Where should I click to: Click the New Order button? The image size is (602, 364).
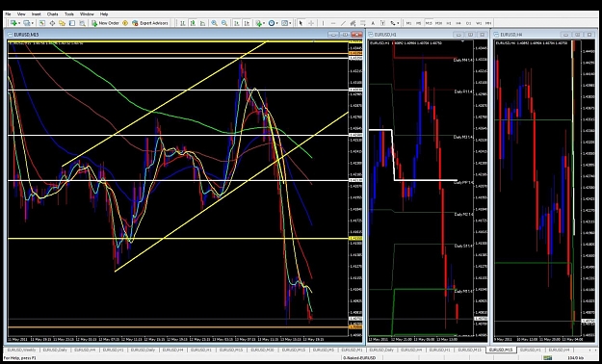[105, 23]
